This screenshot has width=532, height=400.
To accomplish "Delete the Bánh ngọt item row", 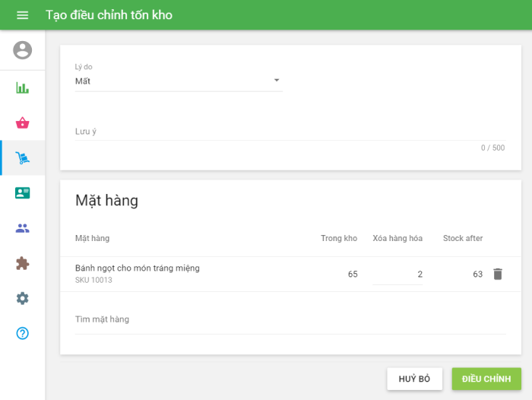I will (498, 274).
